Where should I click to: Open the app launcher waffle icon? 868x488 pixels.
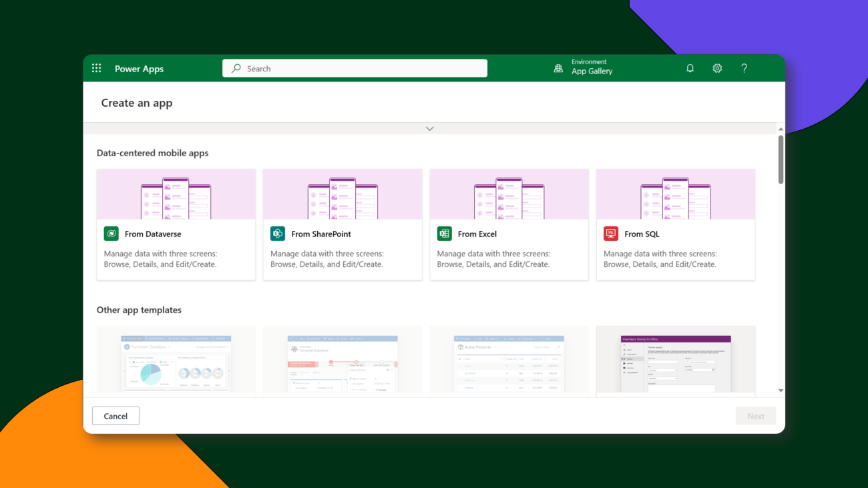96,68
